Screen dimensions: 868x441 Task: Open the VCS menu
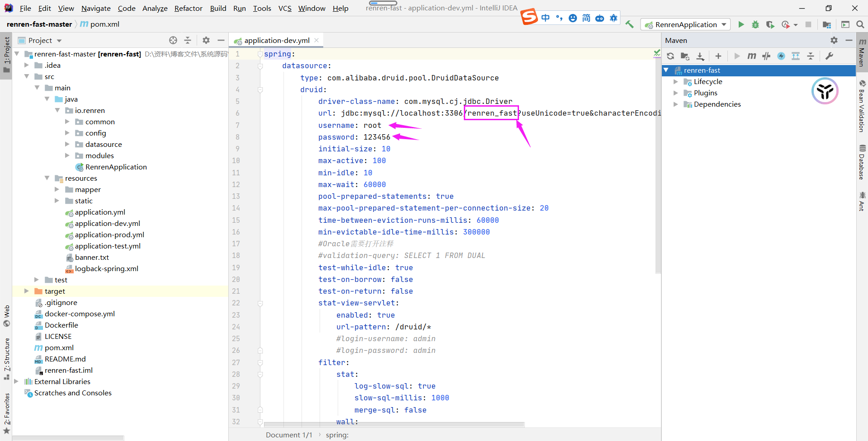[285, 8]
